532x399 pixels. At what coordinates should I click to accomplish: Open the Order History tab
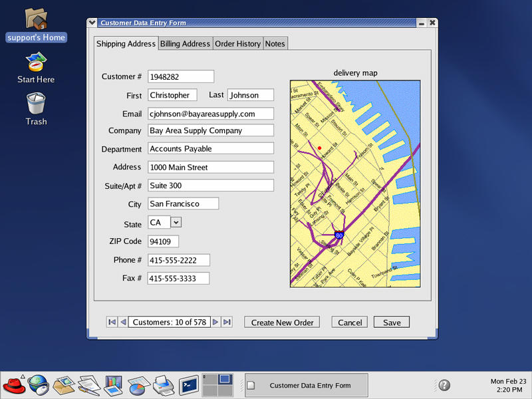(237, 44)
